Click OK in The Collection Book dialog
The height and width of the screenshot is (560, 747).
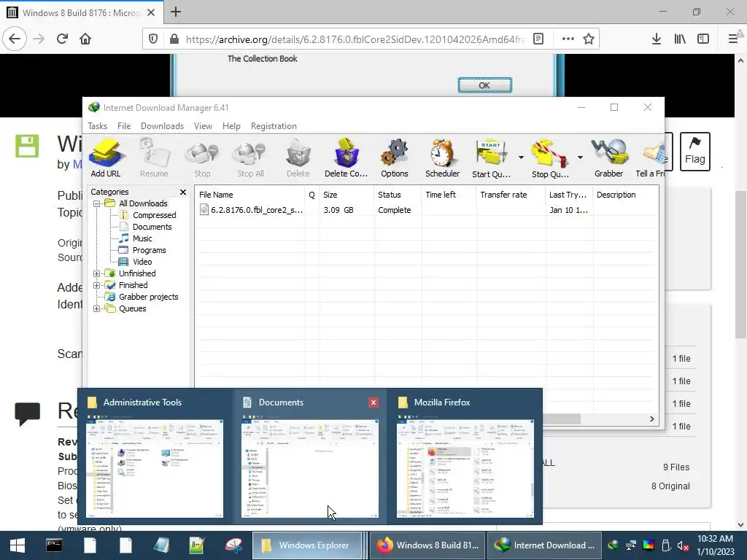click(x=484, y=85)
